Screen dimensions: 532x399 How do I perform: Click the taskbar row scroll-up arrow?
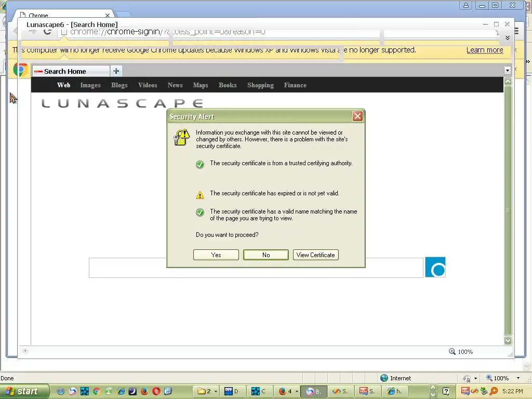pos(433,388)
